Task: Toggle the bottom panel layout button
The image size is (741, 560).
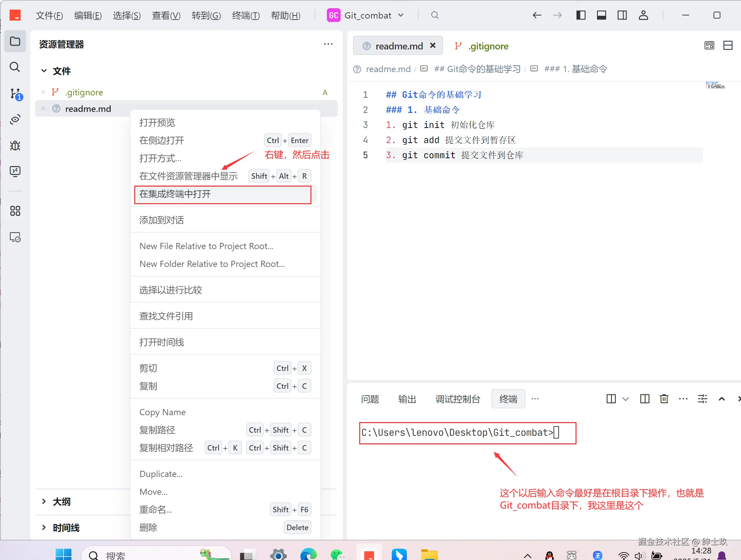Action: coord(601,15)
